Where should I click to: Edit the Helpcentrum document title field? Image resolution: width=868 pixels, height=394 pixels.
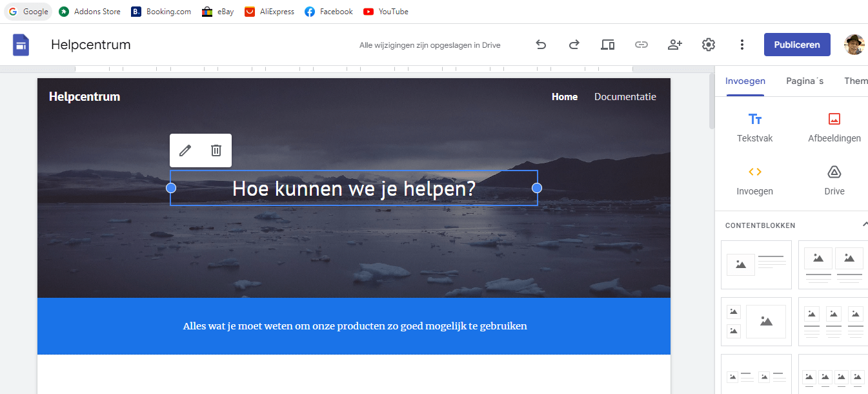91,45
